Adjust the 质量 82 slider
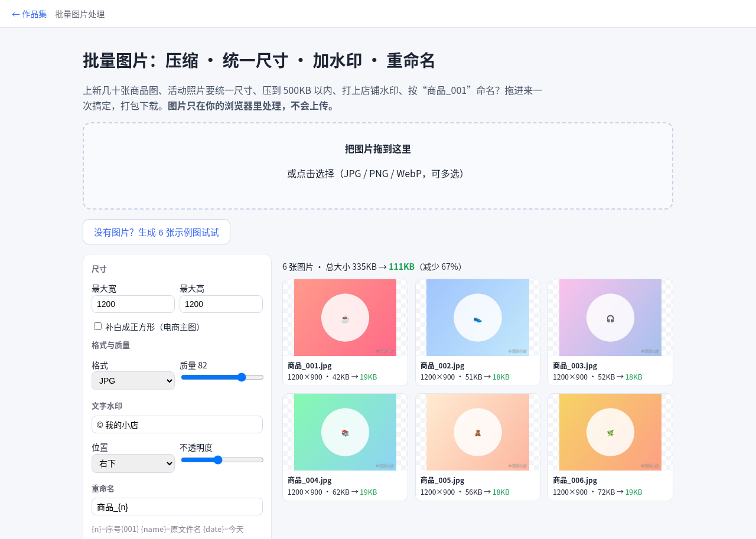756x539 pixels. (222, 377)
